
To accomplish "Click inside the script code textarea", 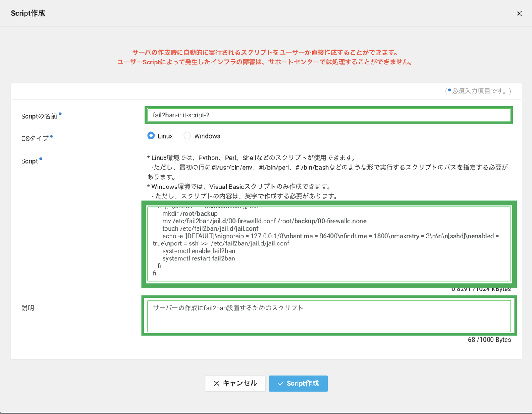I will point(328,244).
